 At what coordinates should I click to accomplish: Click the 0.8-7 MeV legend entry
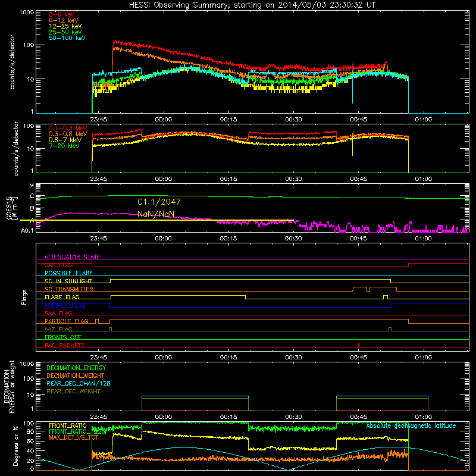(65, 140)
